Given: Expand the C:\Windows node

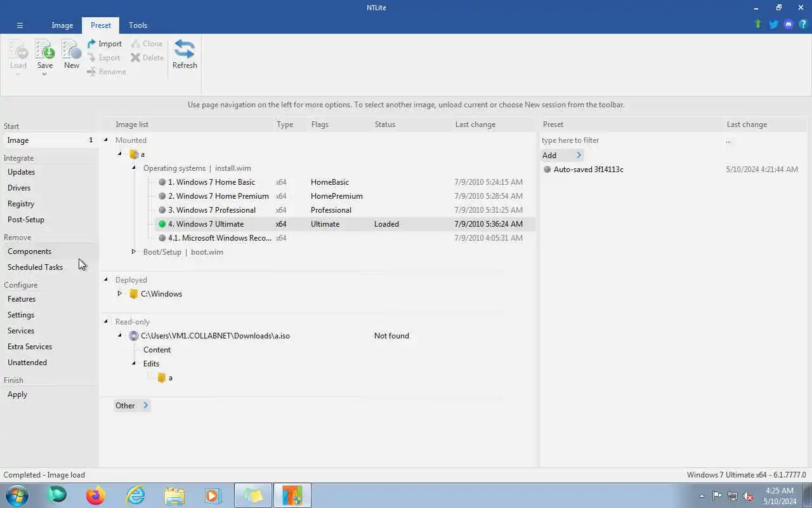Looking at the screenshot, I should coord(120,294).
